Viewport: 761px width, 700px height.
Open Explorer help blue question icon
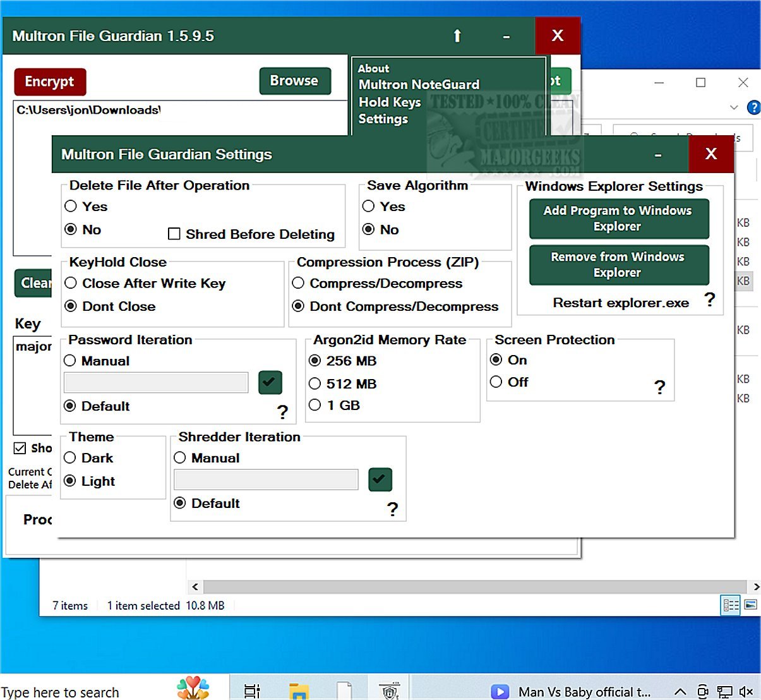click(754, 107)
